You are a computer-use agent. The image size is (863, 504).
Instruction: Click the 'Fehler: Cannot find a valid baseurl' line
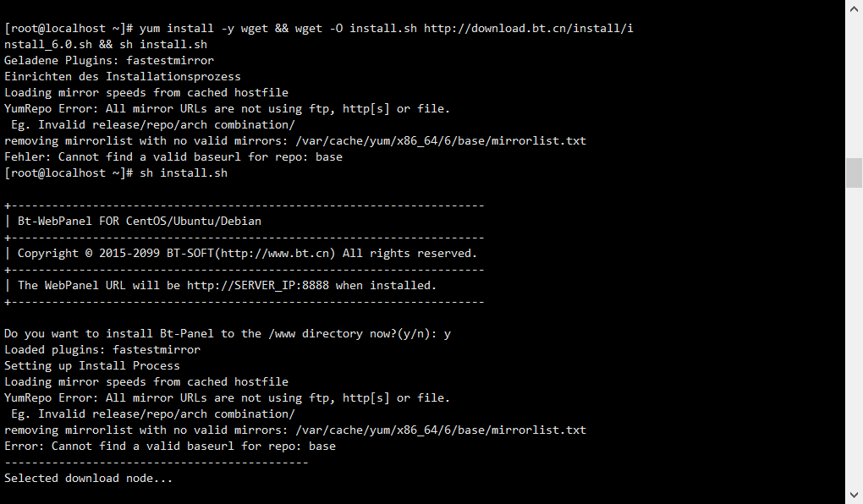point(173,157)
